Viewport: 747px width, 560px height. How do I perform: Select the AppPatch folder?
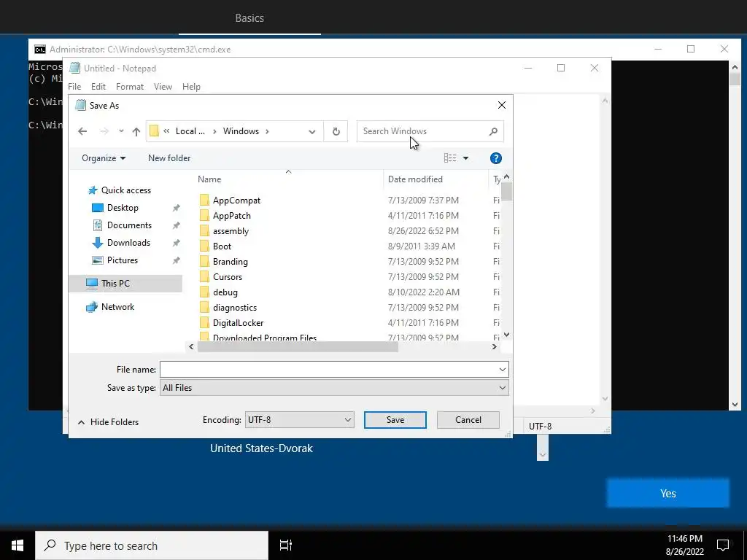(x=231, y=216)
